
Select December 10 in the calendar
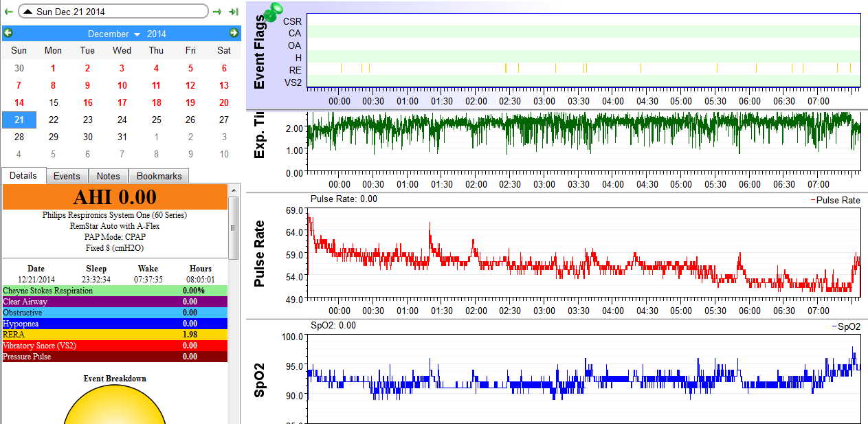click(x=122, y=85)
